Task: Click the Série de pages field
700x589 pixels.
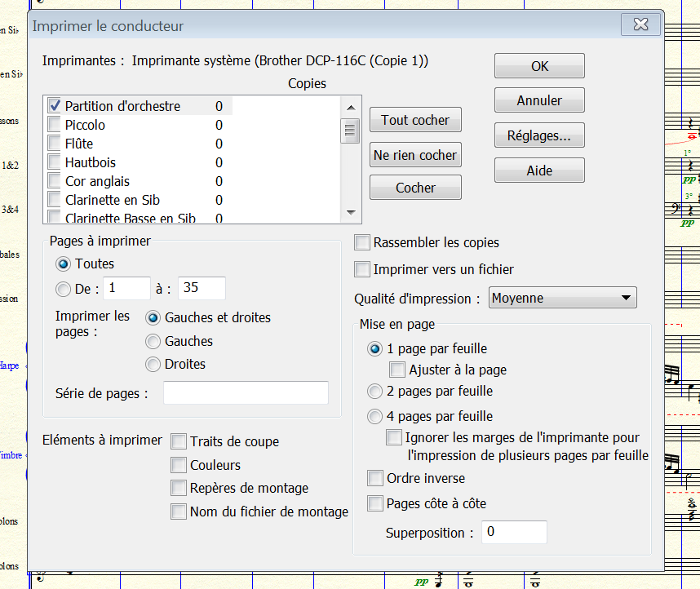Action: click(246, 393)
